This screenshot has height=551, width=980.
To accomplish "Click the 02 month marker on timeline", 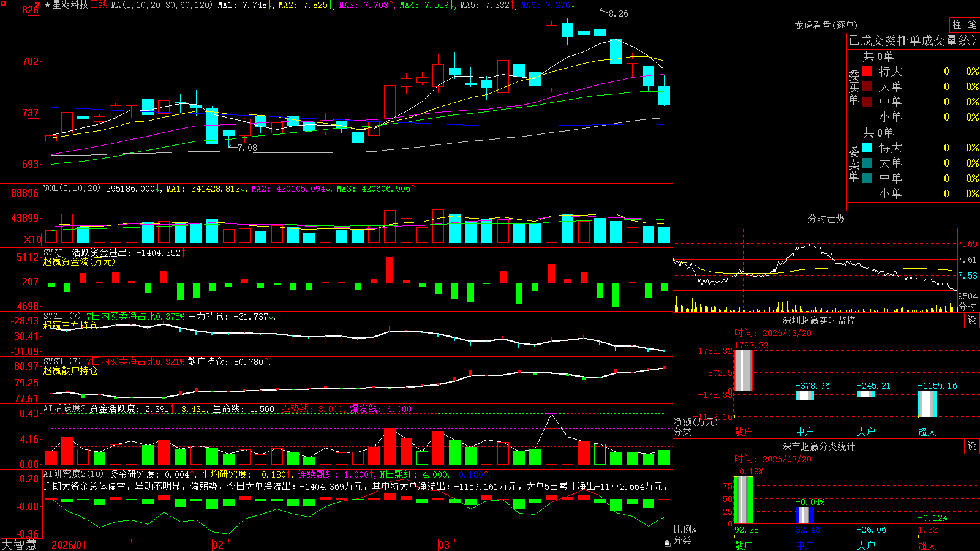I will [218, 545].
